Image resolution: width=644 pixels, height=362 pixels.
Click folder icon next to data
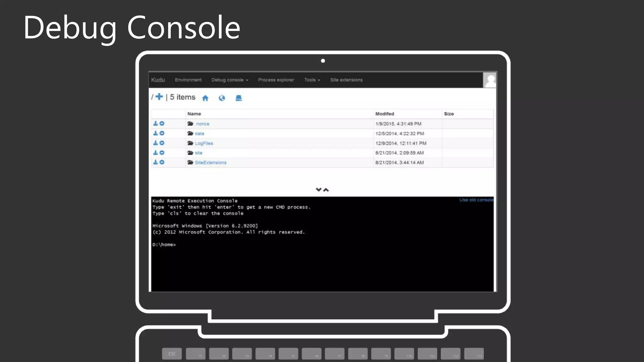[x=190, y=133]
